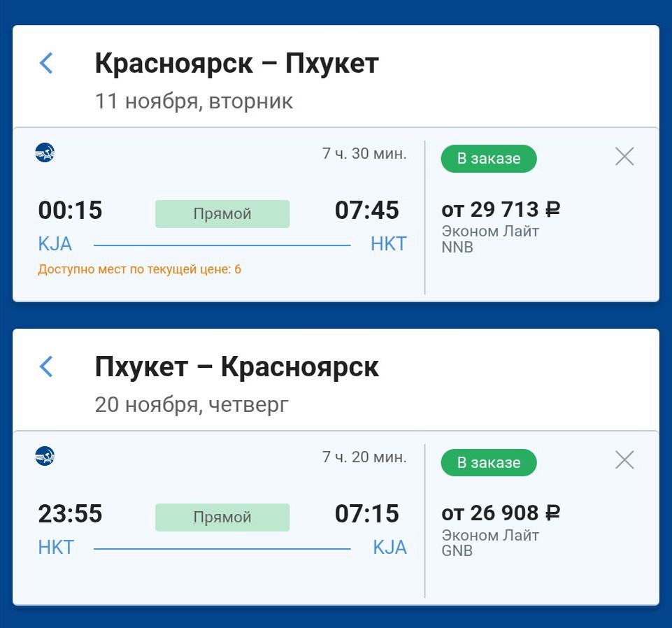Click 'Прямой' badge on 23:55 flight
Image resolution: width=672 pixels, height=628 pixels.
click(222, 518)
